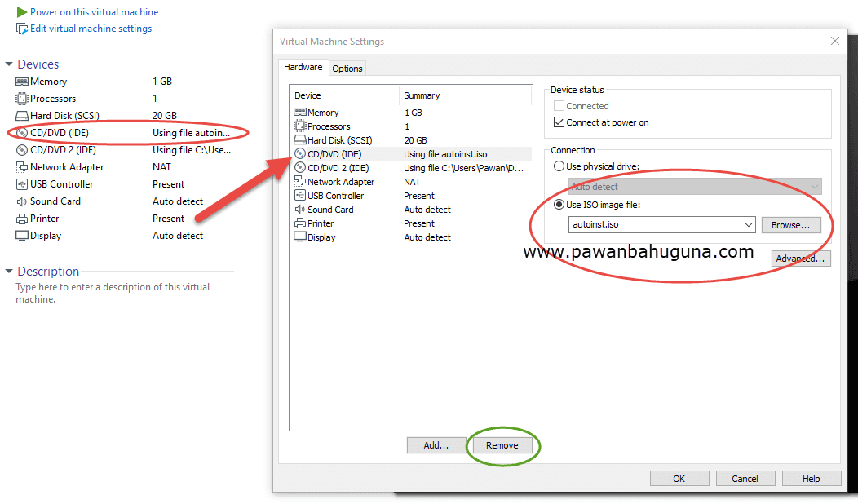This screenshot has width=858, height=504.
Task: Select the CD/DVD (IDE) disc icon
Action: tap(299, 153)
